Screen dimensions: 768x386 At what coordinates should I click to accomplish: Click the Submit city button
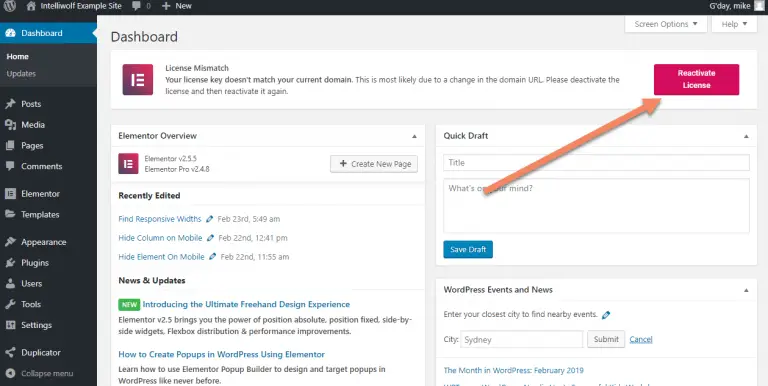pos(606,339)
